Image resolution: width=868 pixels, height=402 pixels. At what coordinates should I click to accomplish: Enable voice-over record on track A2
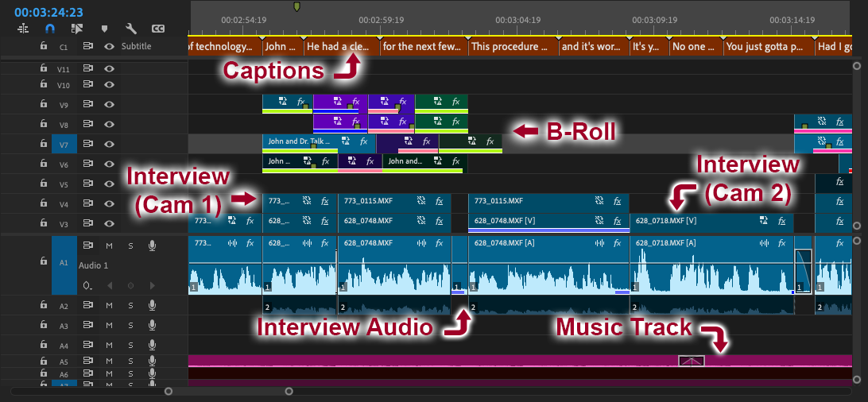click(x=152, y=305)
